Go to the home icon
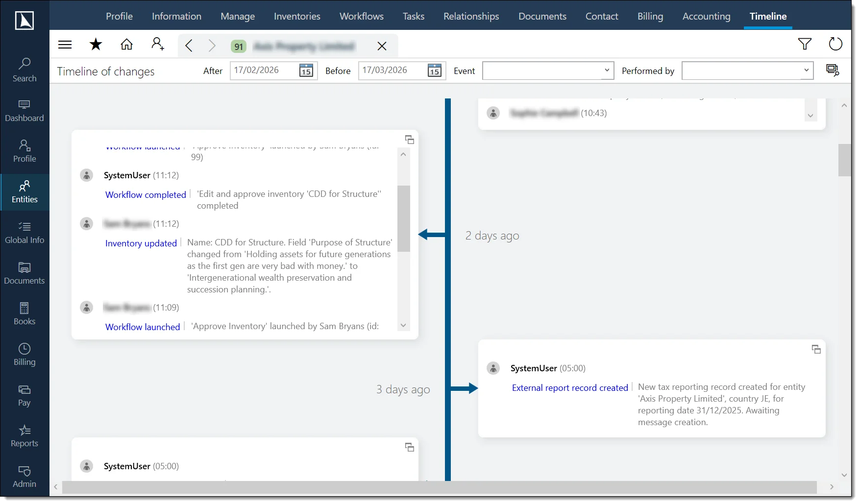Image resolution: width=859 pixels, height=504 pixels. pyautogui.click(x=126, y=45)
